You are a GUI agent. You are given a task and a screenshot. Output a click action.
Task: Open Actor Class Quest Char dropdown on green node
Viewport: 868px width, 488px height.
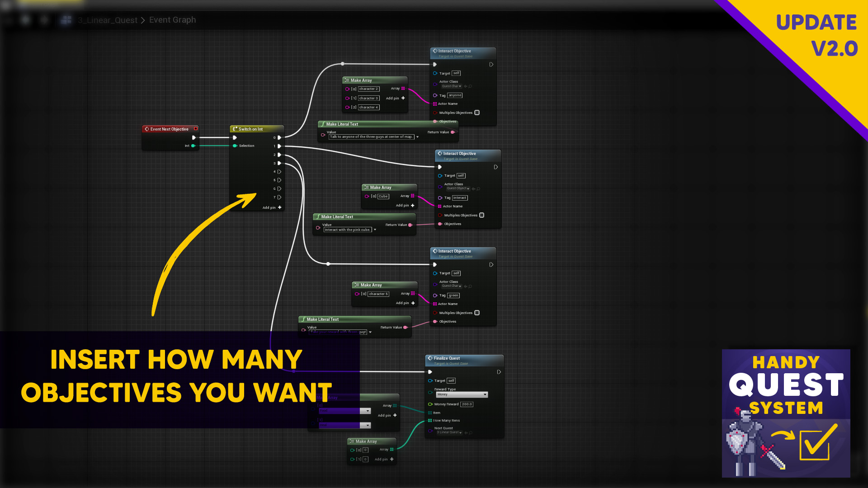[x=452, y=286]
